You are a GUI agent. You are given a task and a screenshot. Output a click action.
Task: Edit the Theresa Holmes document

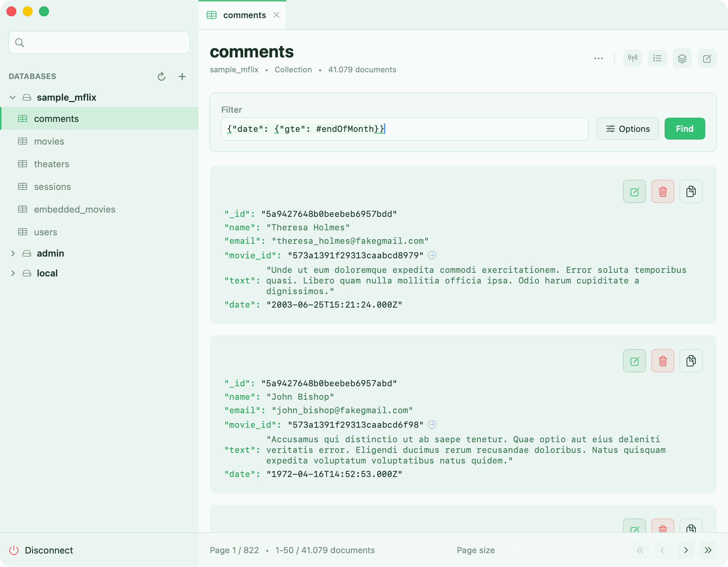coord(634,191)
